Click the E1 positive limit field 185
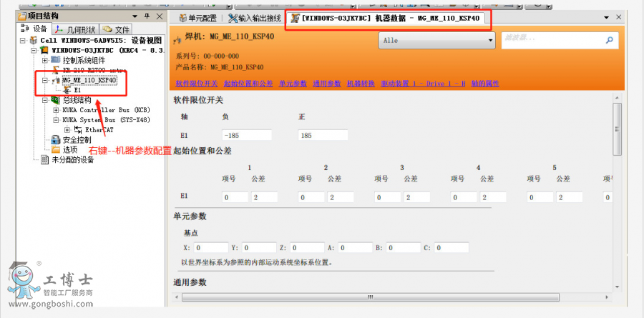Screen dimensions: 644x318 323,135
